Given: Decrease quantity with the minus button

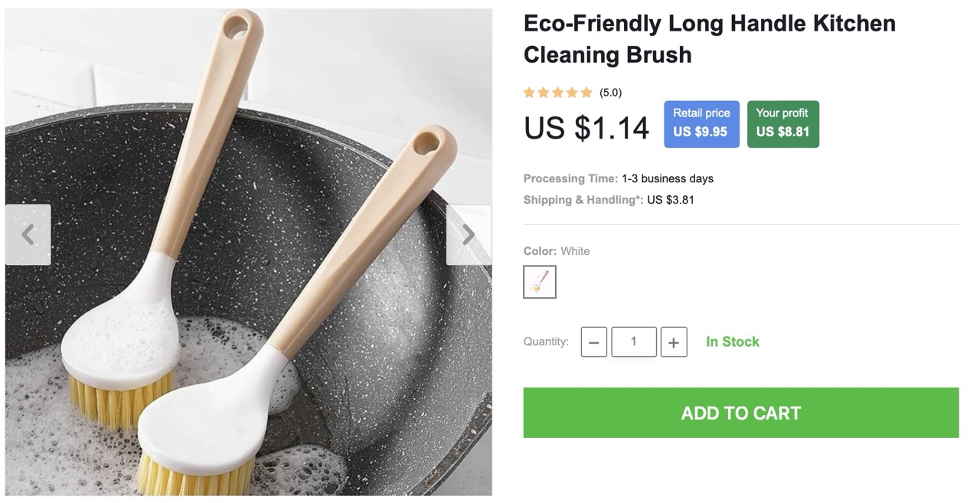Looking at the screenshot, I should click(x=594, y=342).
